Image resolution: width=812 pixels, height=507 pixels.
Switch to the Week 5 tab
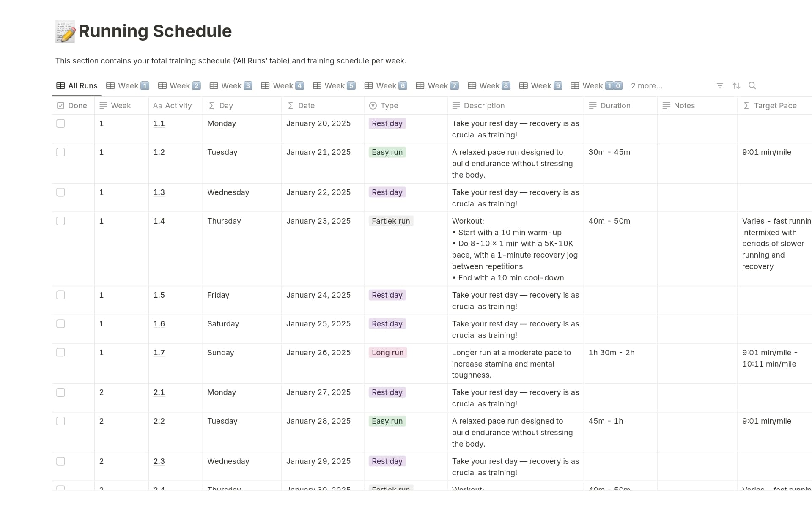click(334, 86)
